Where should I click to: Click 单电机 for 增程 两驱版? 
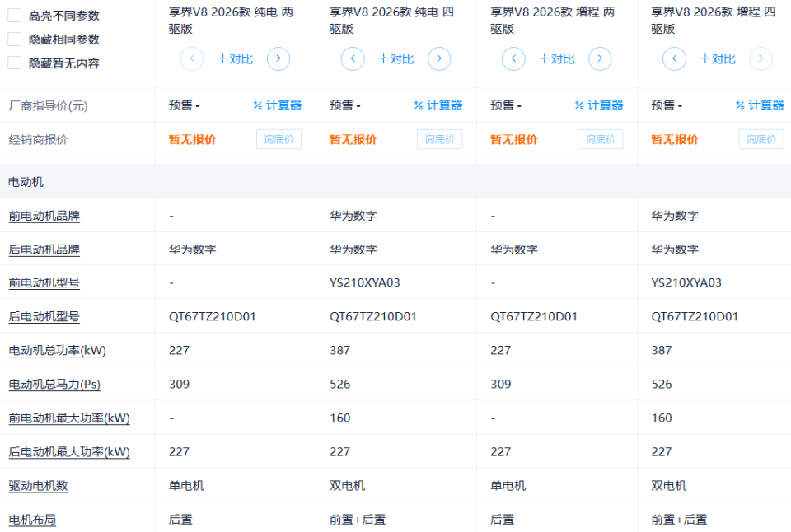[508, 486]
